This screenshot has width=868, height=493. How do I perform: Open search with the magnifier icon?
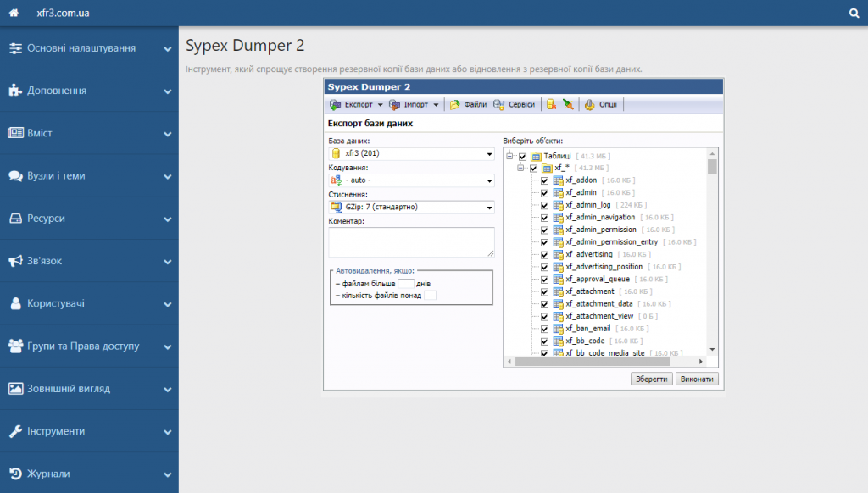(854, 14)
